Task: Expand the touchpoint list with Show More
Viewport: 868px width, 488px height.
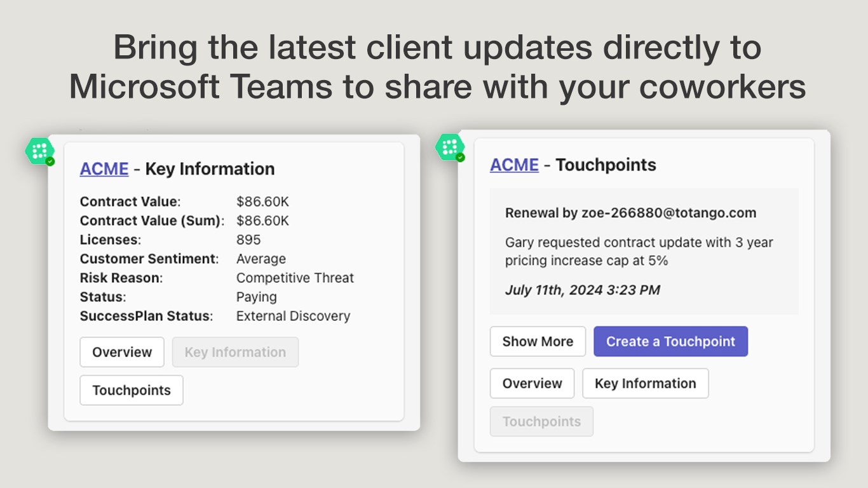Action: (x=538, y=341)
